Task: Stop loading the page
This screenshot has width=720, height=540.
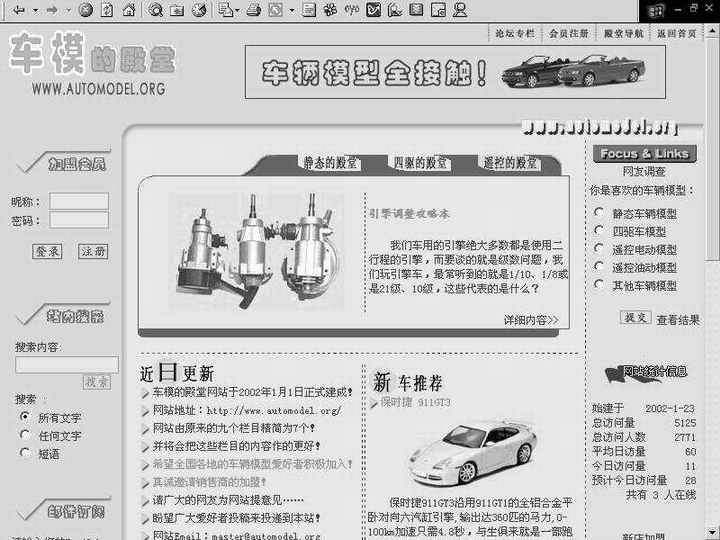Action: tap(85, 10)
